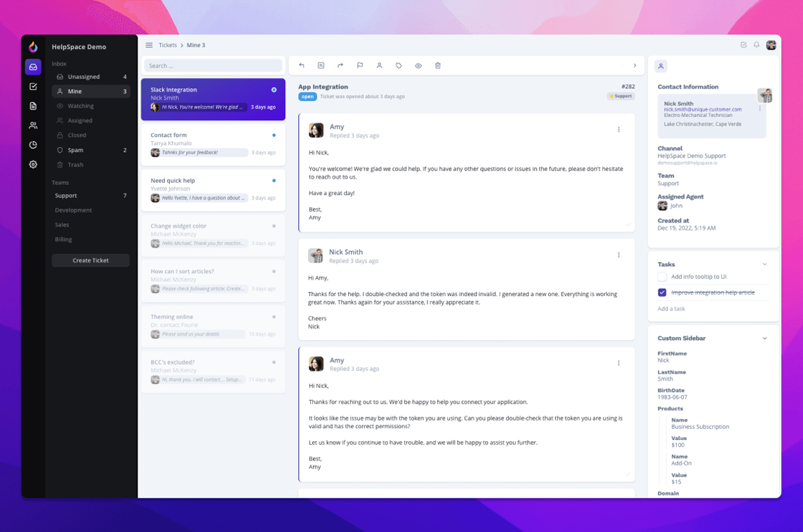
Task: Click the forward arrow icon in ticket toolbar
Action: pos(340,65)
